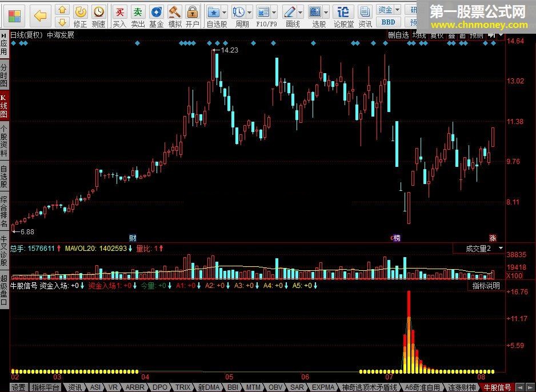Select the 神奇逃顶术矛盾线 indicator tab
Image resolution: width=536 pixels, height=392 pixels.
tap(370, 387)
